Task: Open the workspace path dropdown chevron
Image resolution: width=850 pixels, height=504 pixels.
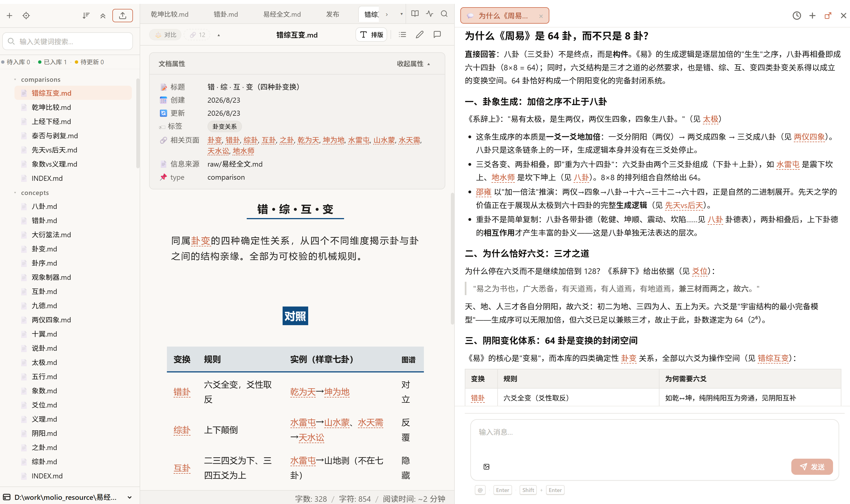Action: click(129, 497)
